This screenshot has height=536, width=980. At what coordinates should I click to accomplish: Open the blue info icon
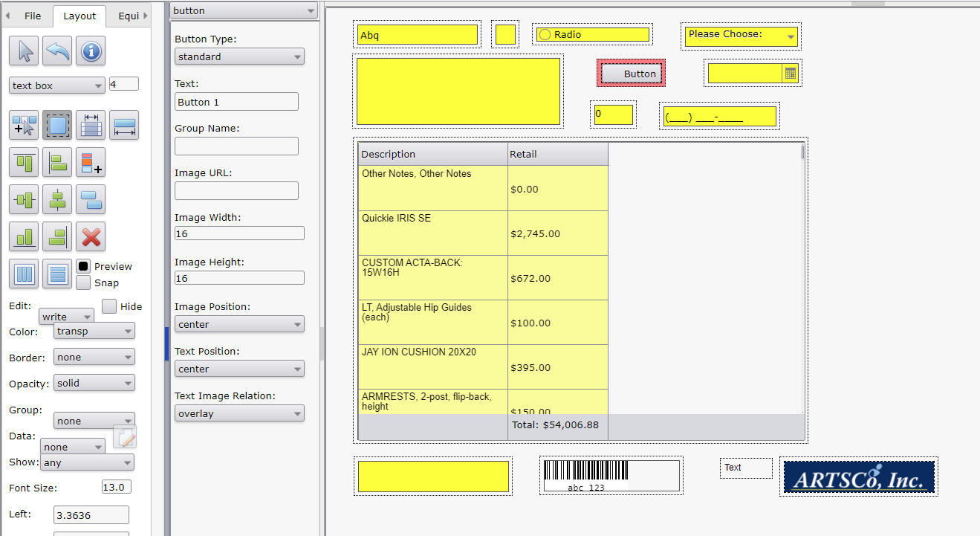(x=91, y=51)
